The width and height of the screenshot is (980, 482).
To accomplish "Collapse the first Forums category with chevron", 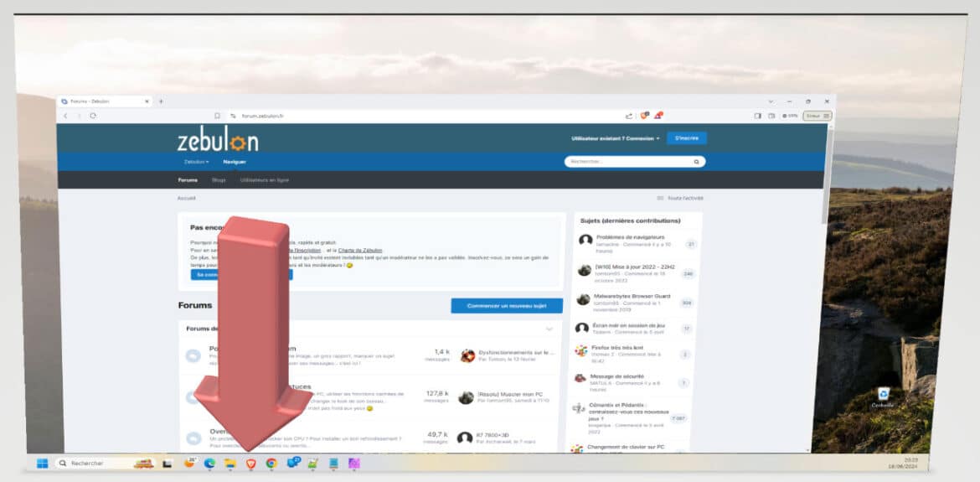I will [x=549, y=329].
